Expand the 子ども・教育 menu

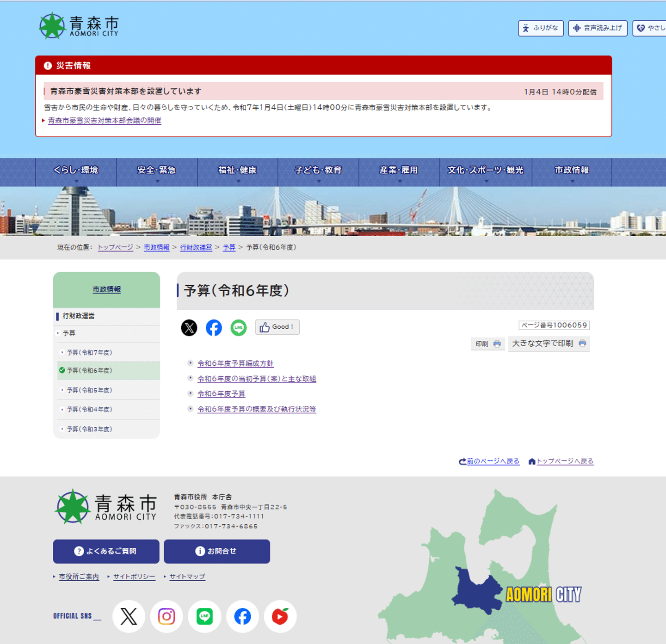(318, 172)
